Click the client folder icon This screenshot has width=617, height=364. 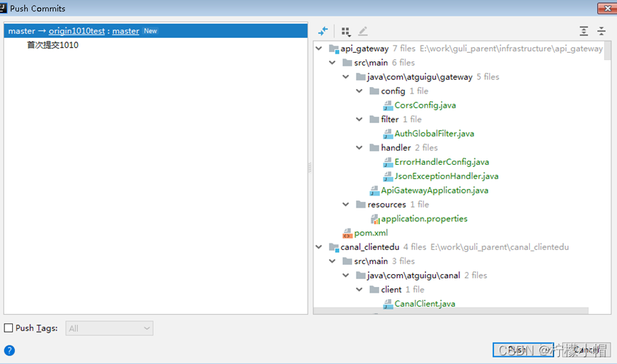[x=374, y=290]
